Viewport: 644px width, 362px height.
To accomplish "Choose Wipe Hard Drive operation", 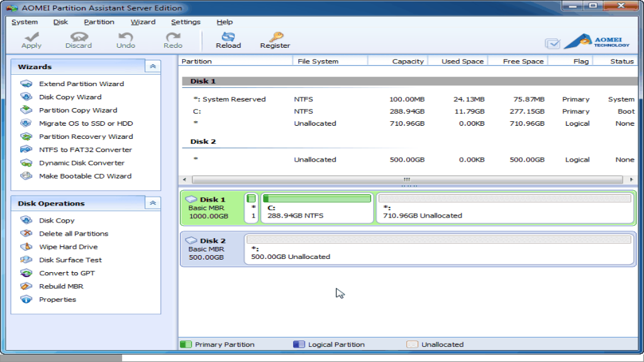I will (x=68, y=246).
